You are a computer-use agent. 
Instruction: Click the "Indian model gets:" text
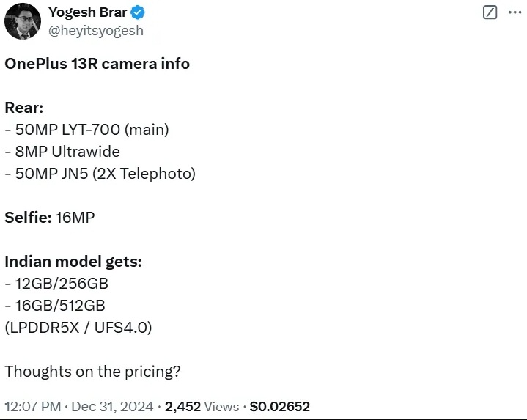click(x=73, y=262)
